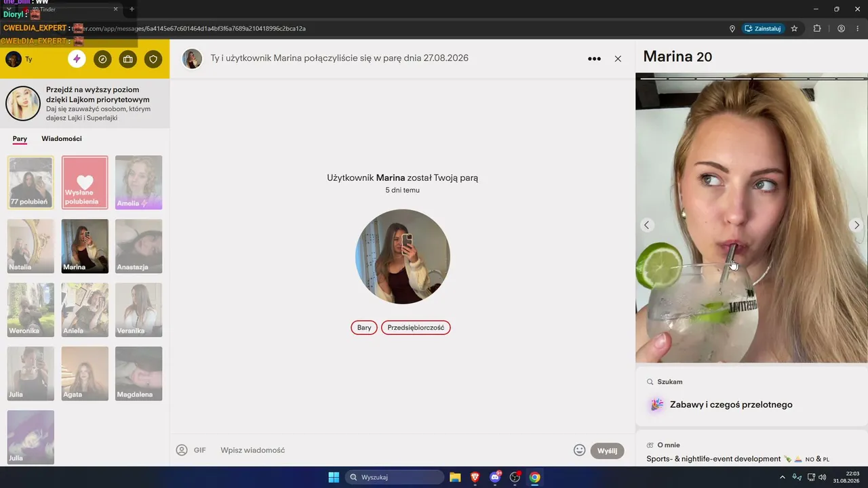The height and width of the screenshot is (488, 868).
Task: Open the match tile for Veranika
Action: 139,310
